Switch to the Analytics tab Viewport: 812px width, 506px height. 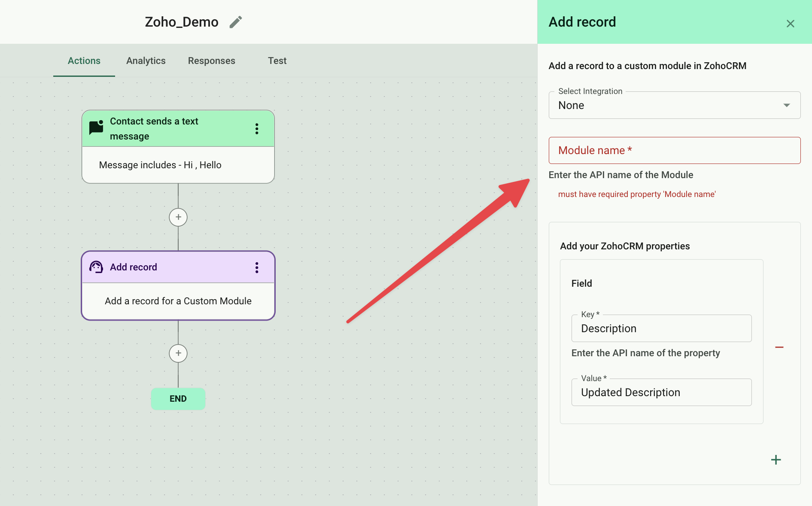[x=146, y=61]
